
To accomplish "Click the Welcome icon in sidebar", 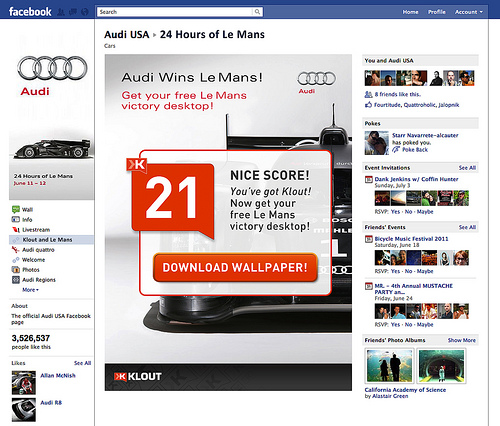I will (x=16, y=260).
